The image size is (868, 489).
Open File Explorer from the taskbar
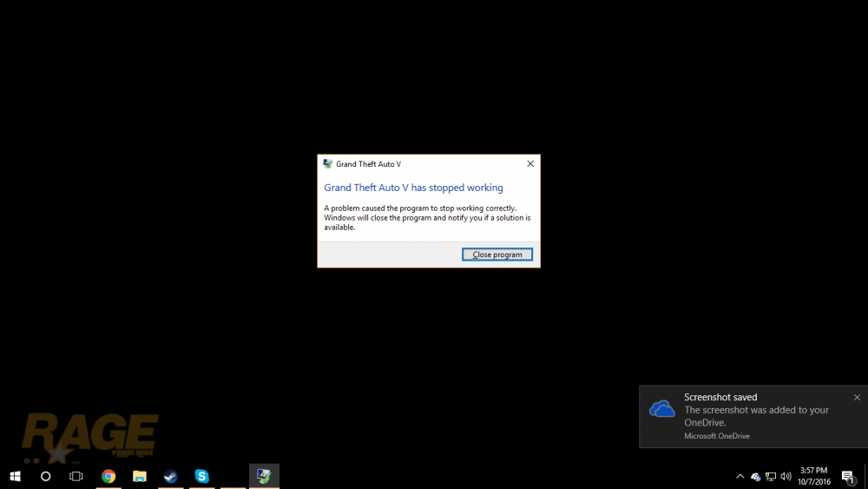pos(140,476)
